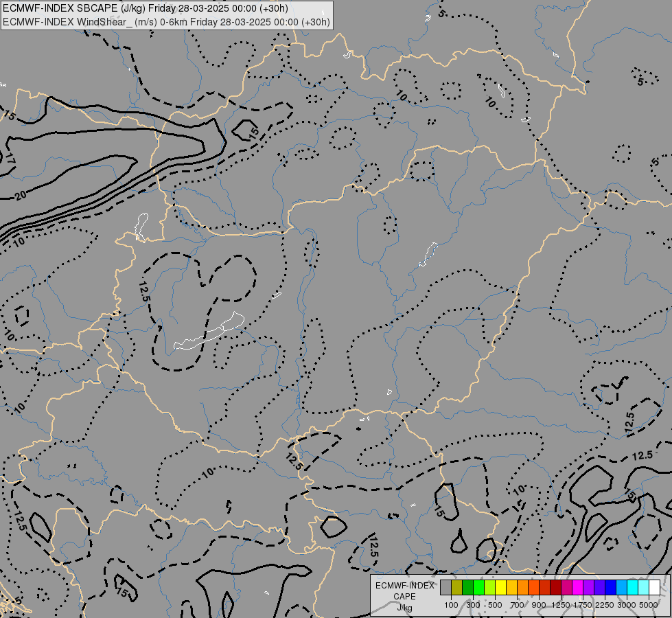This screenshot has width=672, height=618.
Task: Click the legend value 900
Action: click(x=539, y=605)
